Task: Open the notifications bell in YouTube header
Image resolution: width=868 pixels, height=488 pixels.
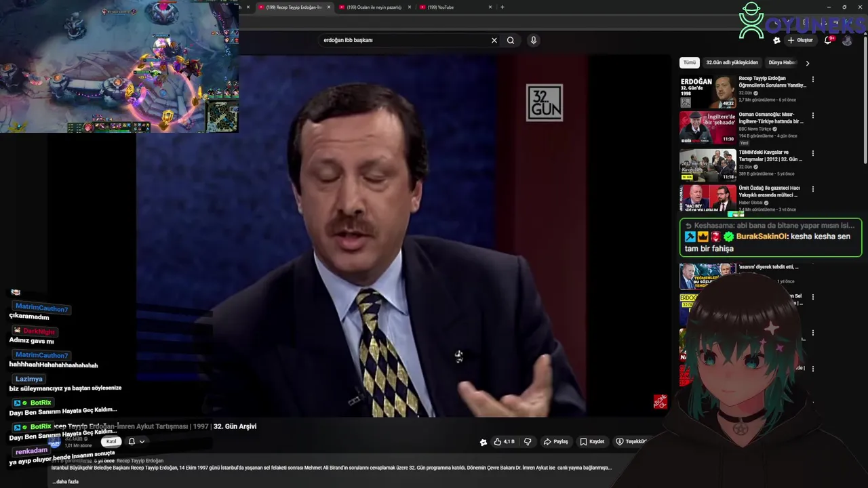Action: (x=828, y=40)
